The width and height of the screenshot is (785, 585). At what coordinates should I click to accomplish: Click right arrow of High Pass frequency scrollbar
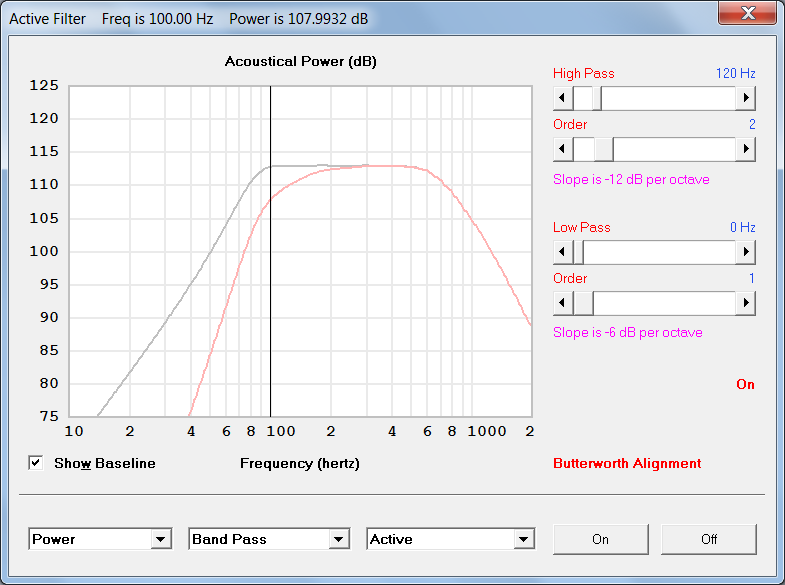click(746, 98)
